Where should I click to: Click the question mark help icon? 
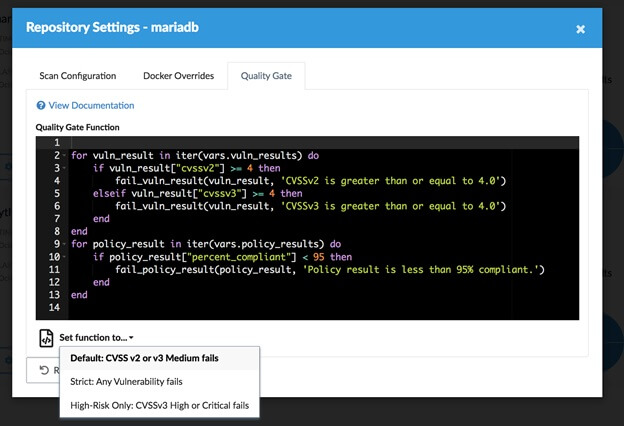(x=41, y=106)
